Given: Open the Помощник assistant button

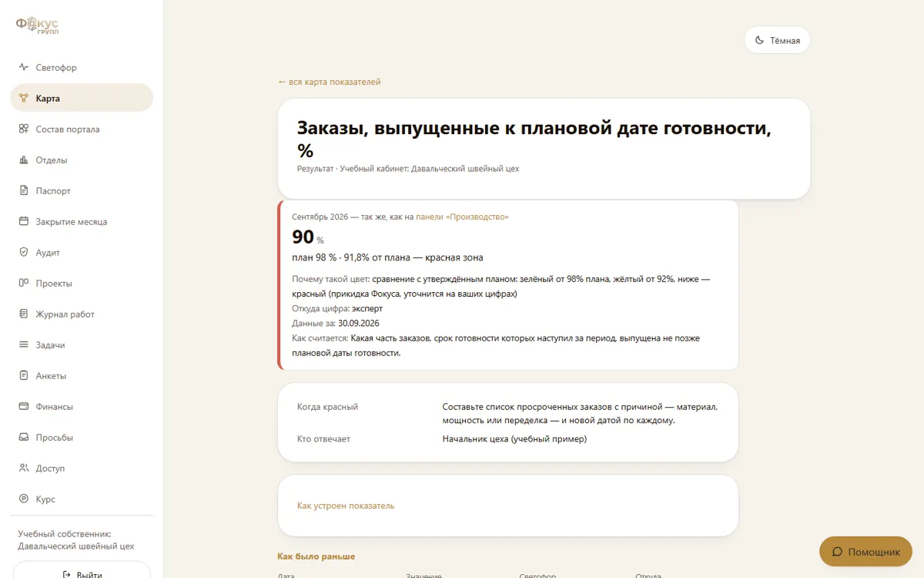Looking at the screenshot, I should pyautogui.click(x=865, y=552).
